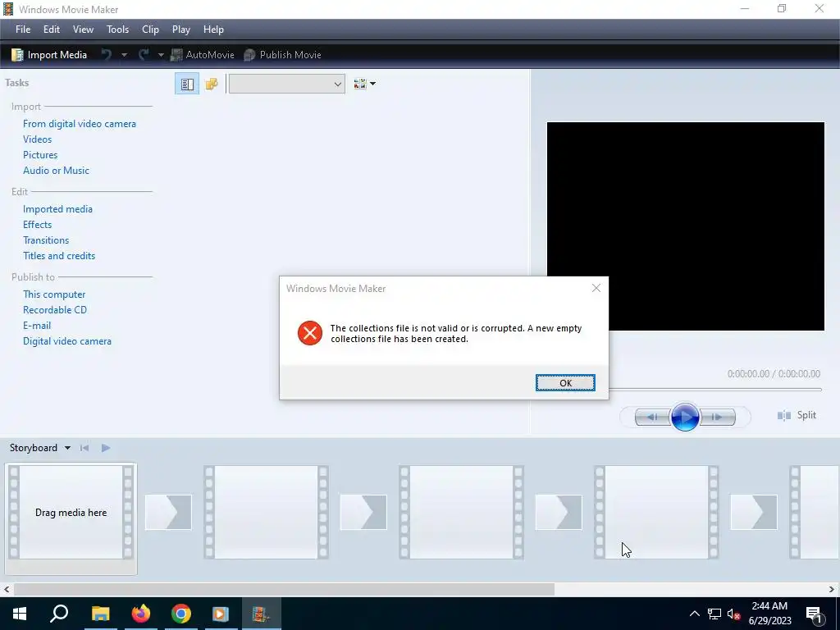Click the network tray icon

click(x=714, y=614)
